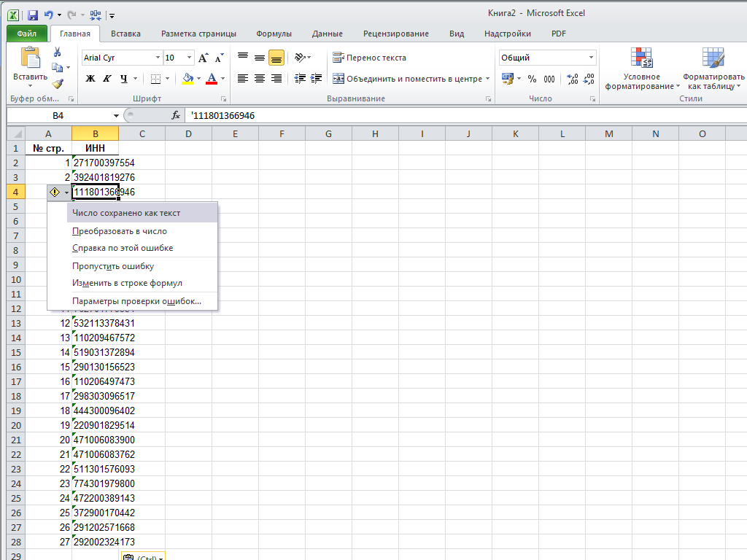Open Conditional Formatting (Условное форматирование)
This screenshot has height=560, width=747.
(641, 68)
